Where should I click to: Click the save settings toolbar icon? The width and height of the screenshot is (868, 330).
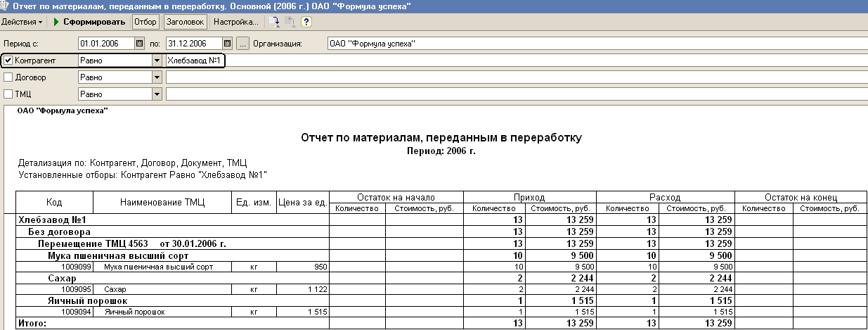(x=275, y=22)
